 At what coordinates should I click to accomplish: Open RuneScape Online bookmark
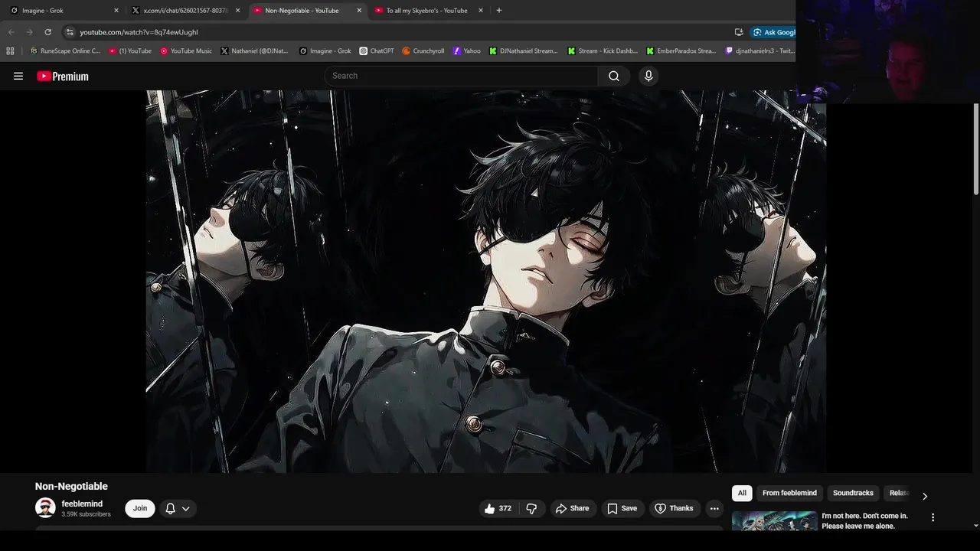point(64,51)
